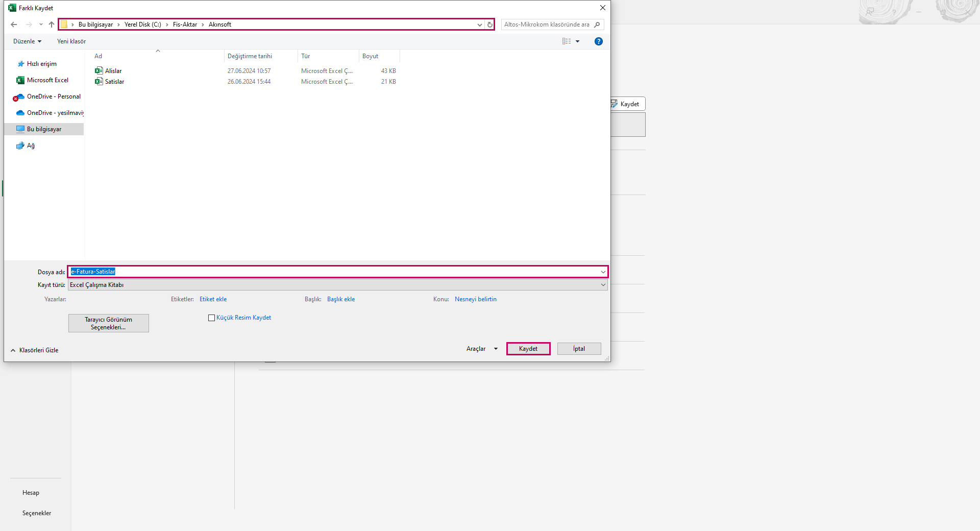Open OneDrive - Personal in sidebar
Screen dimensions: 980x531
pos(53,96)
